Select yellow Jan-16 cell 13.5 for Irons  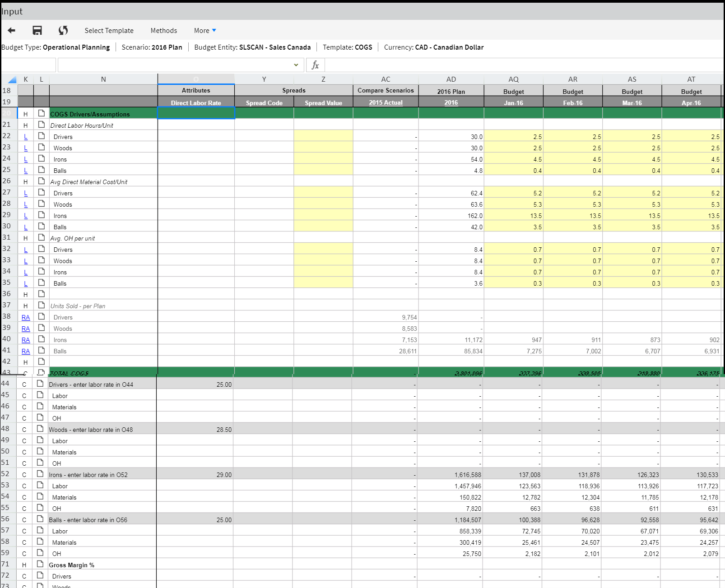514,215
